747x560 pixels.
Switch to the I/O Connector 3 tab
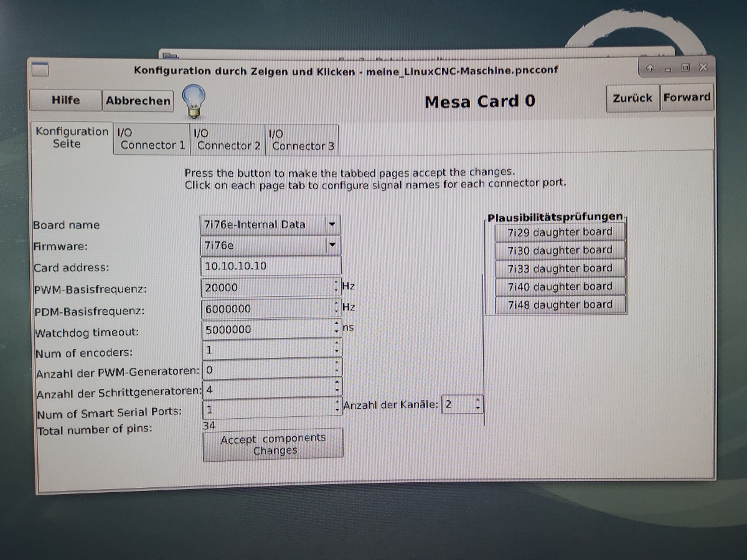(303, 139)
